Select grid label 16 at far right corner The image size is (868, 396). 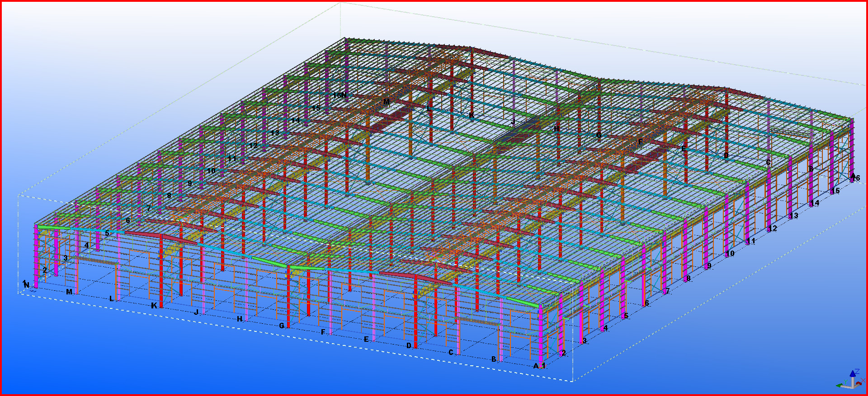point(856,178)
